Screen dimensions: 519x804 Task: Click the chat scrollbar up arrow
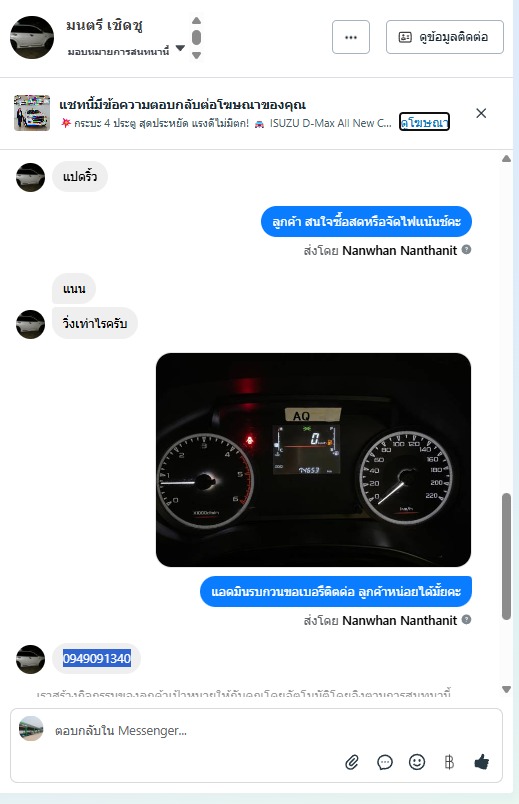click(x=506, y=158)
